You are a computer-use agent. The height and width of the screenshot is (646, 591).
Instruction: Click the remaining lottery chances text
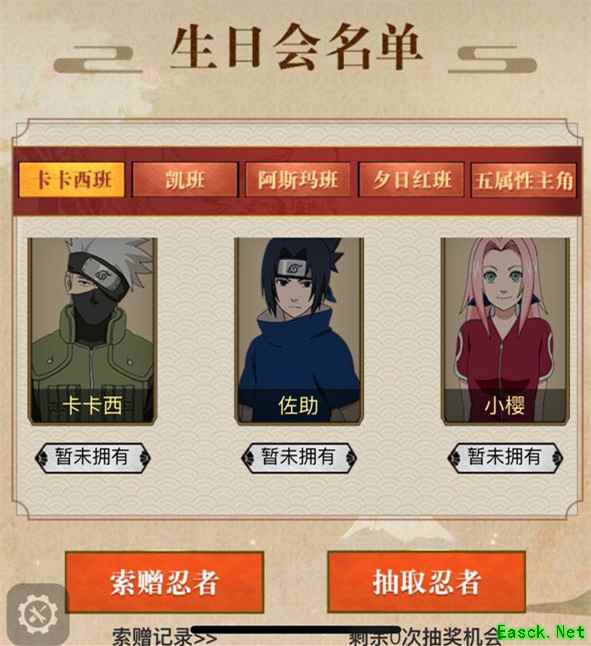click(424, 638)
